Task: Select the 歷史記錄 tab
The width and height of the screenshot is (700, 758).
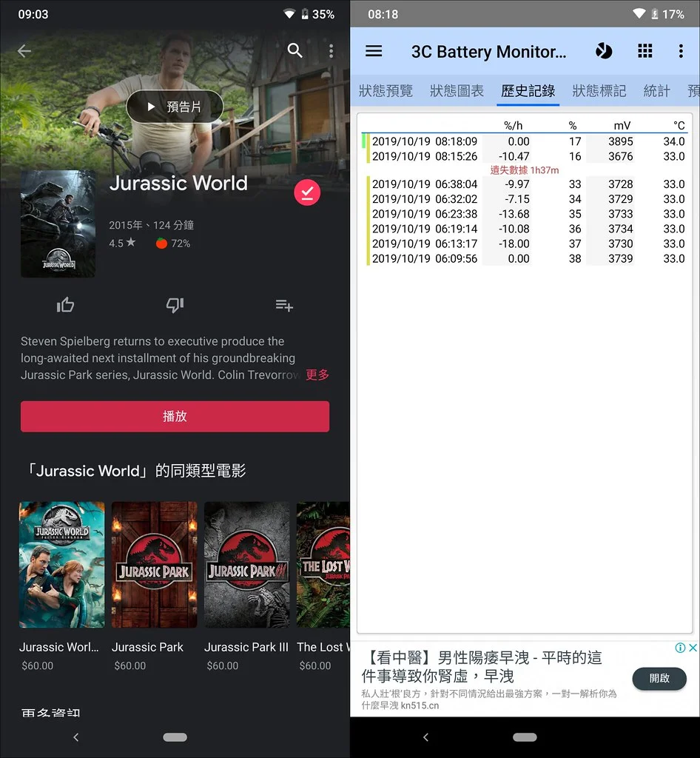Action: click(528, 91)
